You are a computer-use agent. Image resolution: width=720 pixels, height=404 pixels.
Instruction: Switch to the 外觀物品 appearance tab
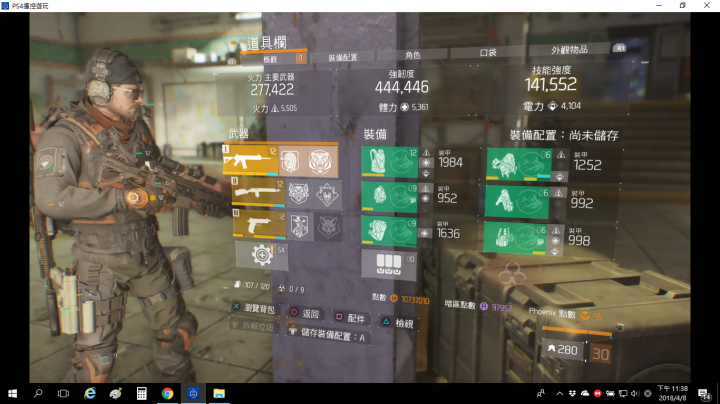click(569, 50)
